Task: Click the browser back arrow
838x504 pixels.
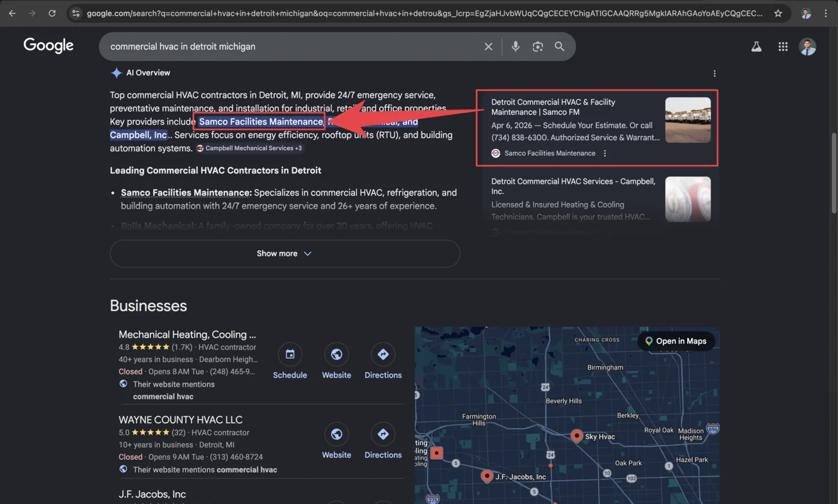Action: pos(12,13)
